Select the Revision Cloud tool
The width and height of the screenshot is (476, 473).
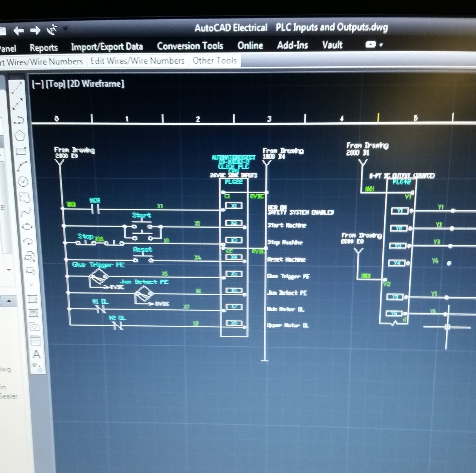click(24, 197)
